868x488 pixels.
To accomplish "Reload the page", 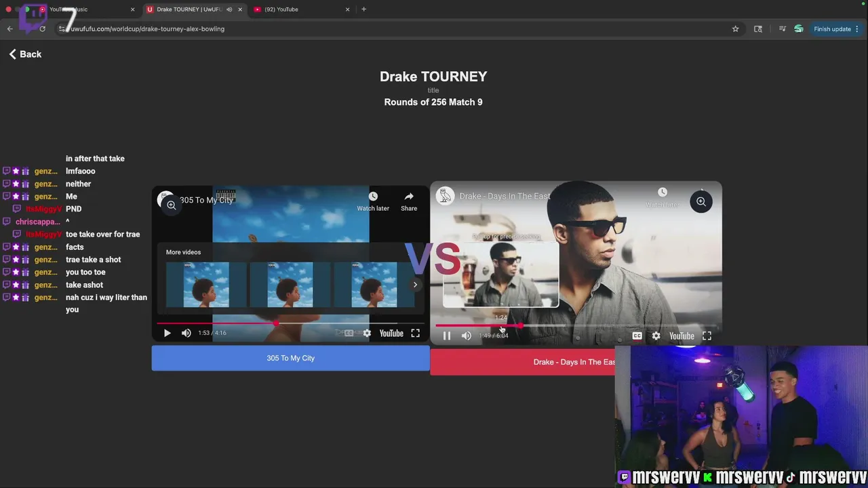I will (x=42, y=28).
